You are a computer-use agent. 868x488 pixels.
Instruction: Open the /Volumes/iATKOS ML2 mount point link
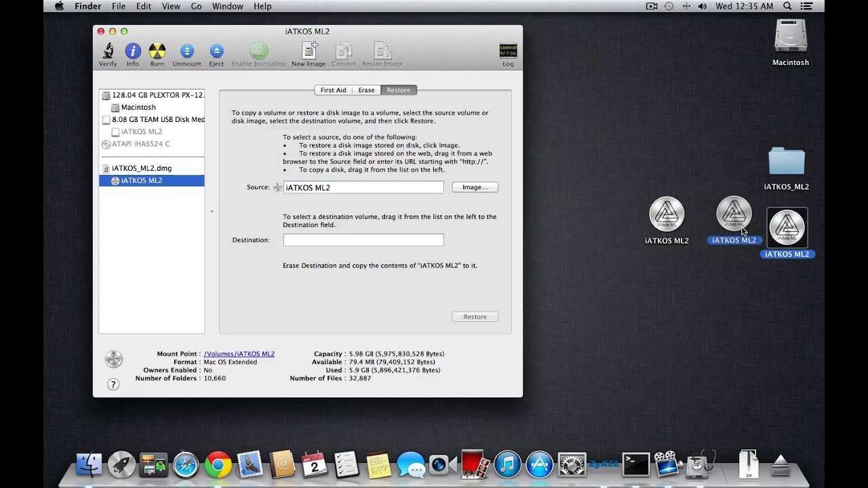point(239,354)
